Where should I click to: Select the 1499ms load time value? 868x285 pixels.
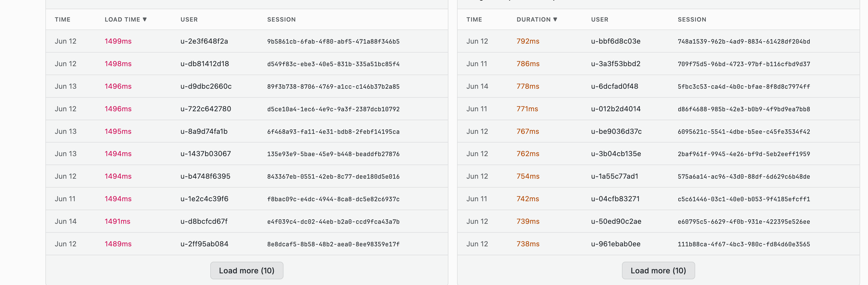tap(118, 41)
